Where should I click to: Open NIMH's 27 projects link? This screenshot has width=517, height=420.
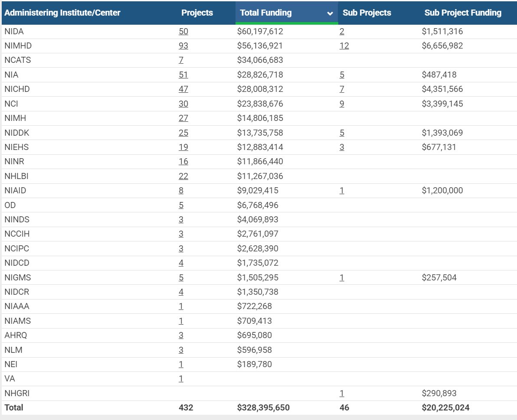coord(183,118)
